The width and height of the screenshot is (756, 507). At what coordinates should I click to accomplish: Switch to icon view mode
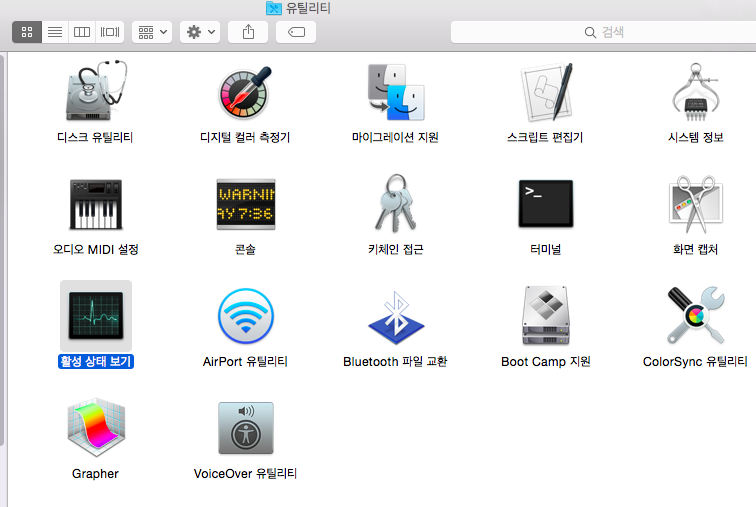tap(27, 32)
